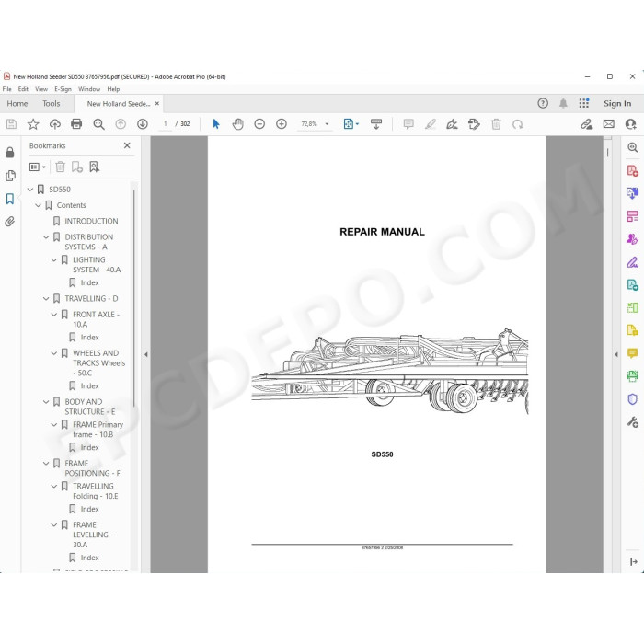Collapse the Contents bookmark
The image size is (644, 644).
click(39, 205)
